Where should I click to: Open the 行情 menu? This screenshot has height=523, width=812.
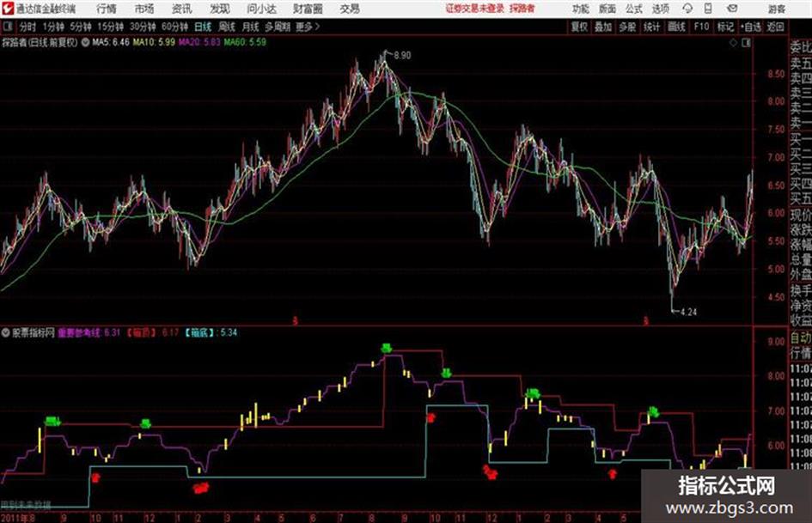click(107, 9)
